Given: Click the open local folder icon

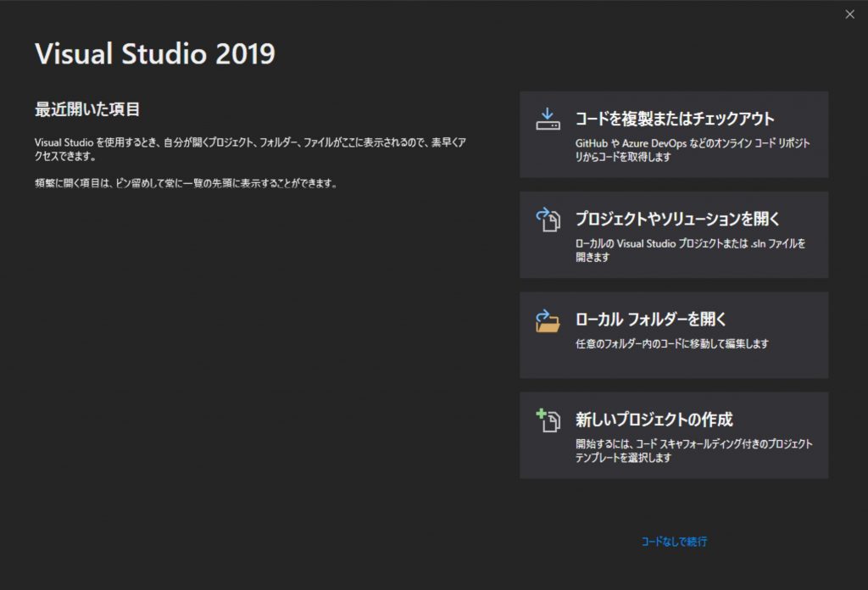Looking at the screenshot, I should click(548, 320).
